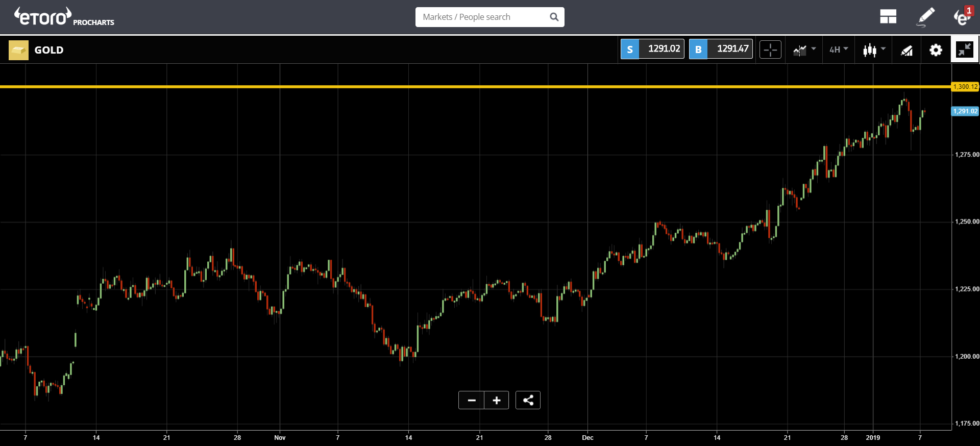This screenshot has width=980, height=446.
Task: Zoom out chart with minus button
Action: click(x=471, y=400)
